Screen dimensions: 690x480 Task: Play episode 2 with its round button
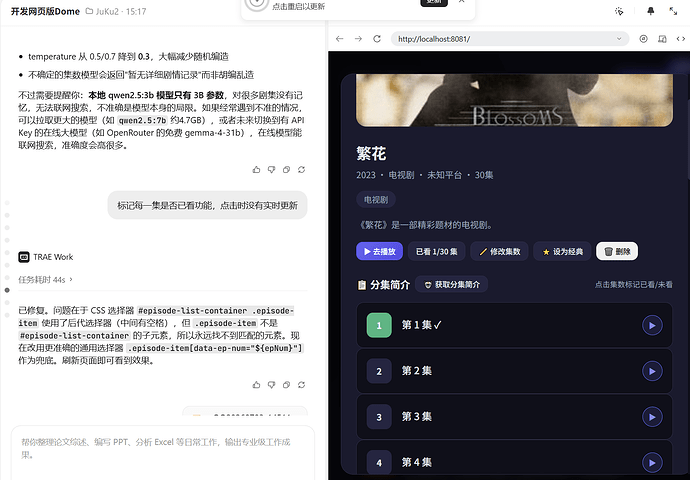point(652,371)
